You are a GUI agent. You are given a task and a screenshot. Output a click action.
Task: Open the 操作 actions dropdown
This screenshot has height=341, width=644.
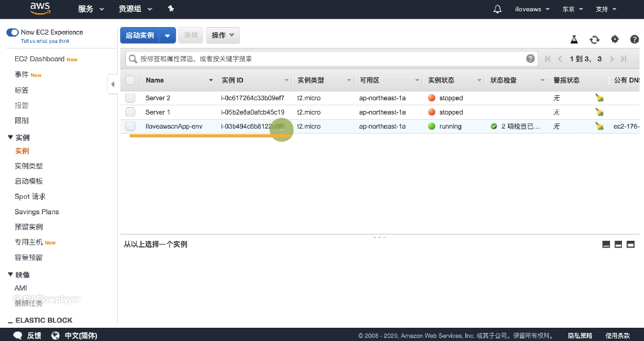pos(223,35)
